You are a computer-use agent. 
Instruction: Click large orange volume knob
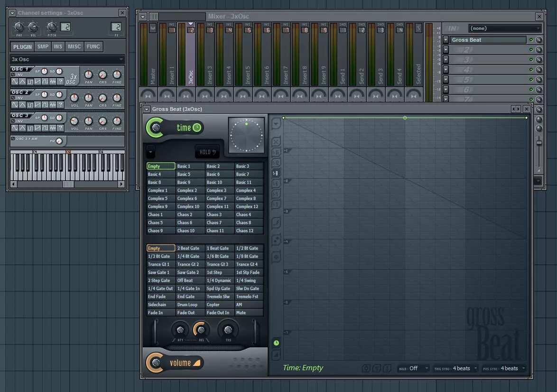pyautogui.click(x=155, y=363)
